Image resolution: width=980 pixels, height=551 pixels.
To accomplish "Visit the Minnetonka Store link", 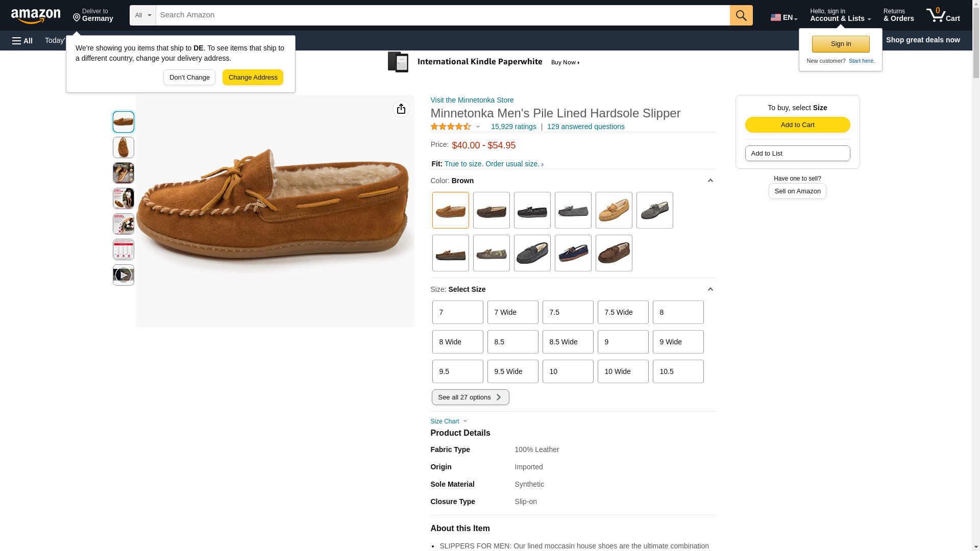I will point(472,100).
